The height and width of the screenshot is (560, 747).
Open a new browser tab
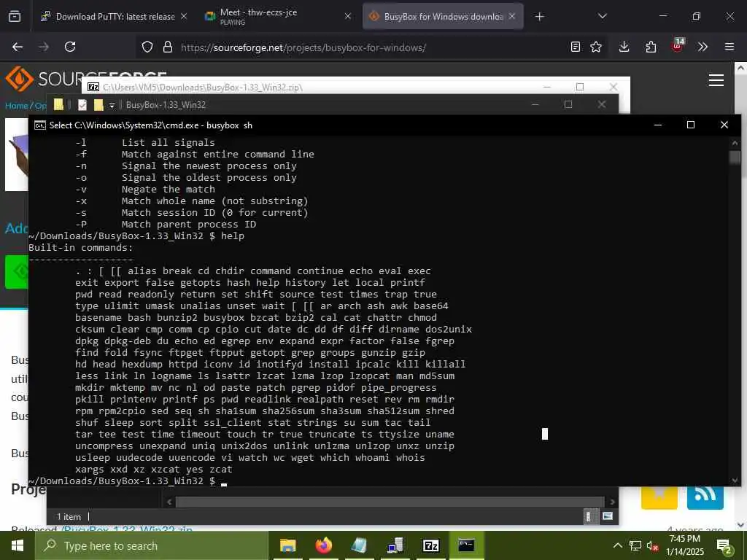[x=539, y=17]
